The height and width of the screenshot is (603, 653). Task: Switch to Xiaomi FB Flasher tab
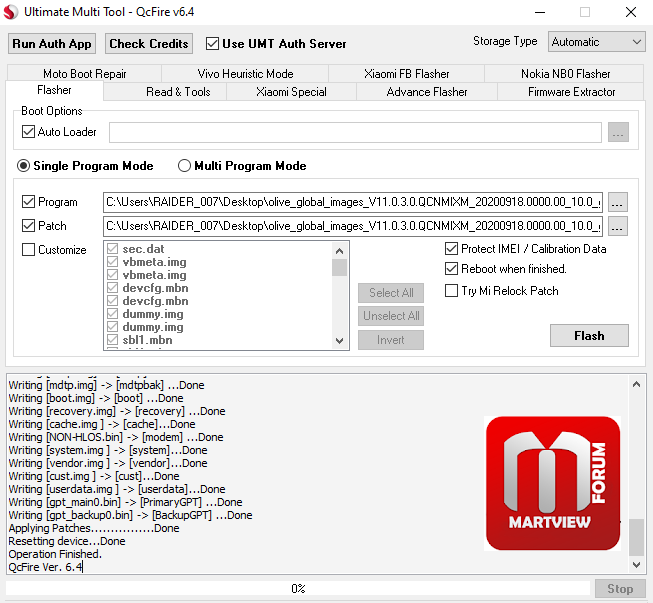coord(406,74)
